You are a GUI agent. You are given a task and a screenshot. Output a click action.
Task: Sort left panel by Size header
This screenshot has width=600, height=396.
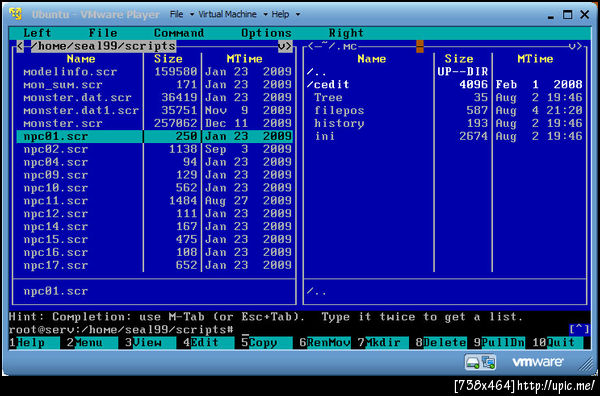168,59
